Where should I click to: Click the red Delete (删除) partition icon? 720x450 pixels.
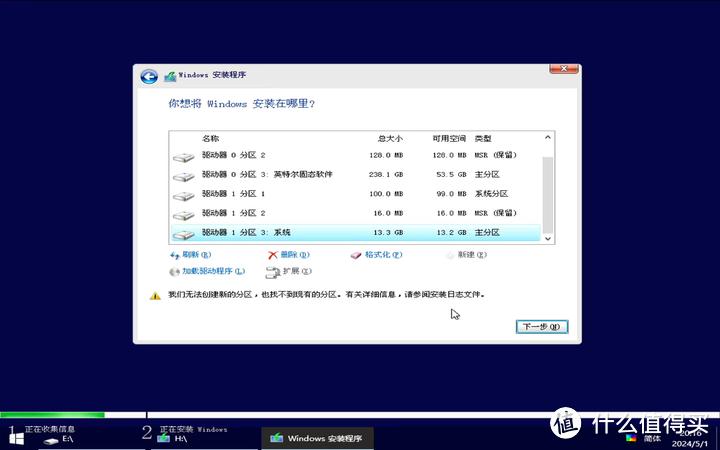point(273,255)
